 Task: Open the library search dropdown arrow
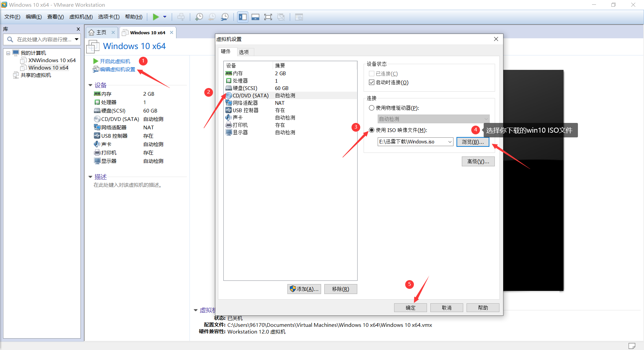pyautogui.click(x=77, y=39)
